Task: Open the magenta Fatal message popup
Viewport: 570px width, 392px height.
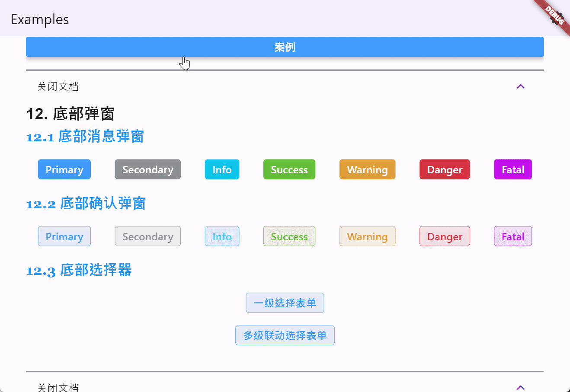Action: point(512,169)
